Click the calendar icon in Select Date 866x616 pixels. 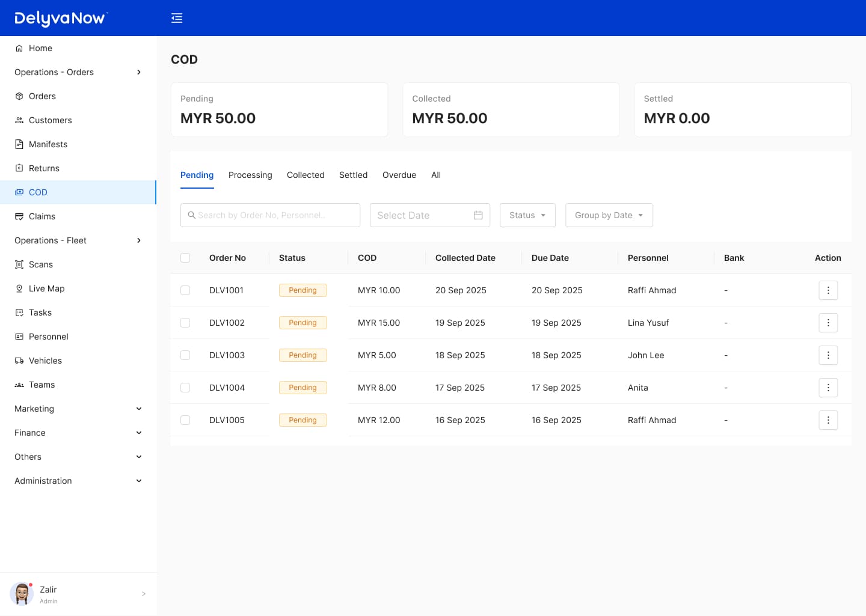click(x=478, y=215)
